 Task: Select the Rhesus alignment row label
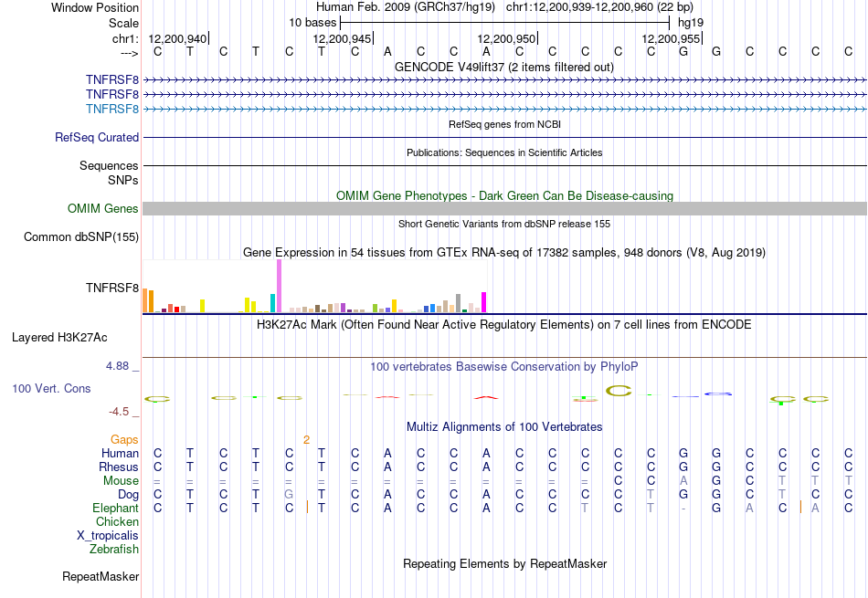119,467
